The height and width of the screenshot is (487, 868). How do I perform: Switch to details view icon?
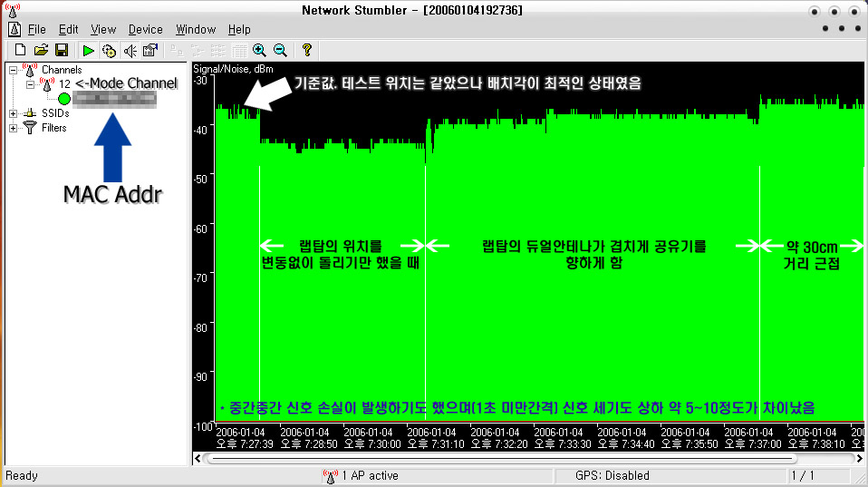(x=239, y=51)
